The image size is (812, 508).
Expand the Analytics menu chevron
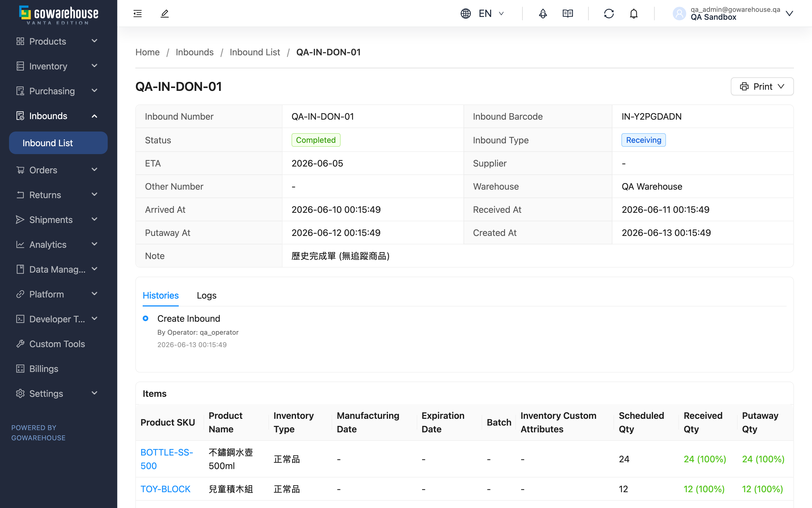pos(95,244)
